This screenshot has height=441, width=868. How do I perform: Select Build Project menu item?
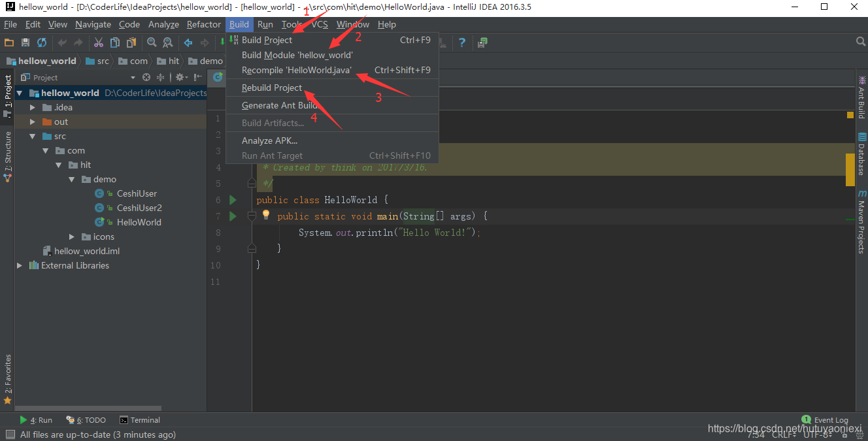point(332,40)
